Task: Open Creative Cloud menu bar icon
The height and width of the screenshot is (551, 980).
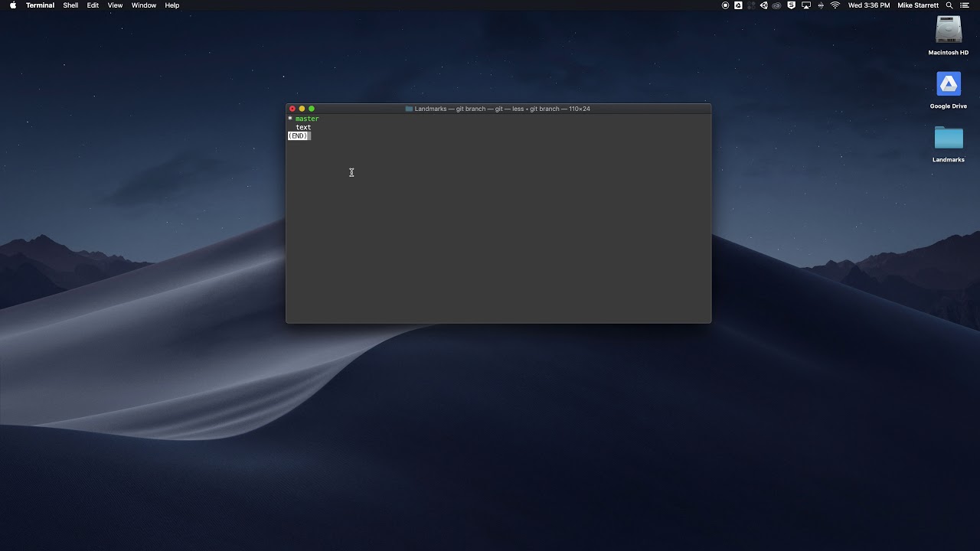Action: click(x=777, y=5)
